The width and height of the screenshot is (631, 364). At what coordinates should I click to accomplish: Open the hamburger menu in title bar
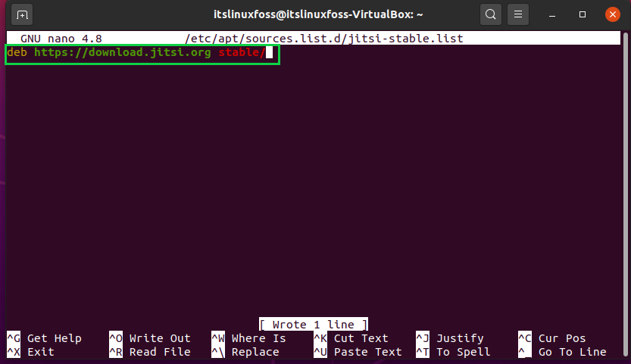tap(518, 15)
